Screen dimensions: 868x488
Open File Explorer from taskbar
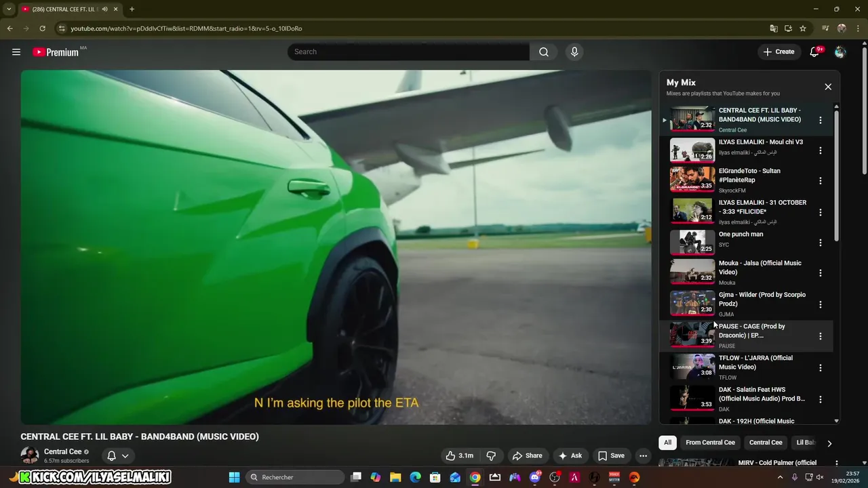coord(395,477)
